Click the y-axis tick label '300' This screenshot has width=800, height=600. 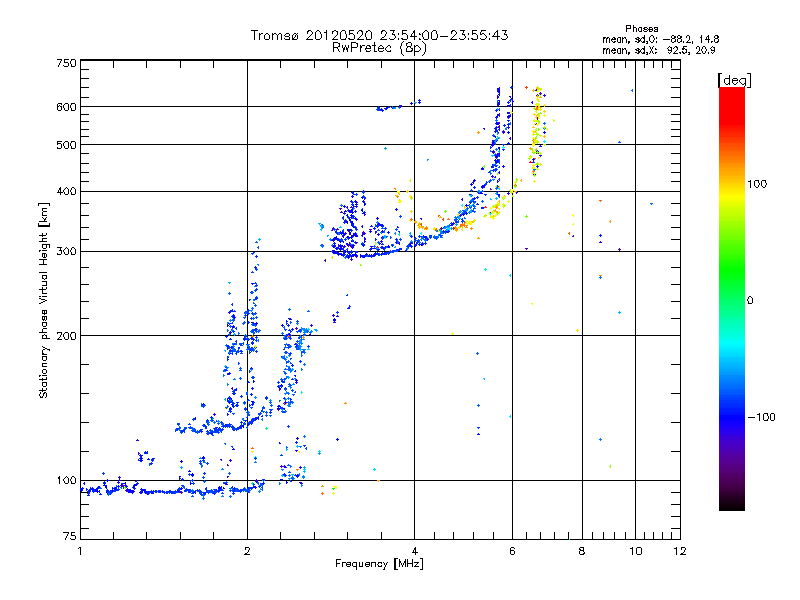(66, 251)
